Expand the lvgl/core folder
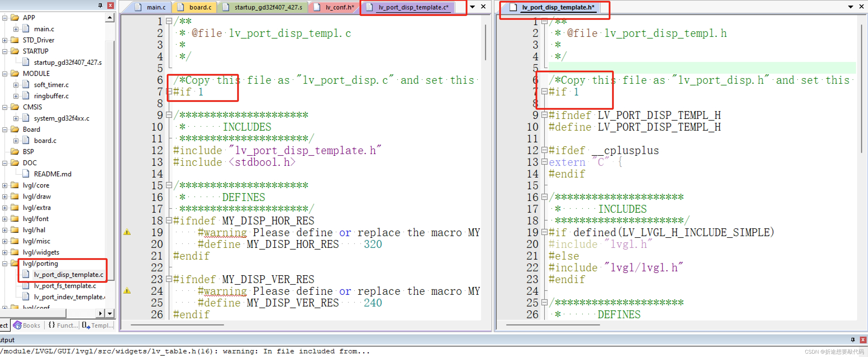Screen dimensions: 868x357 tap(5, 185)
